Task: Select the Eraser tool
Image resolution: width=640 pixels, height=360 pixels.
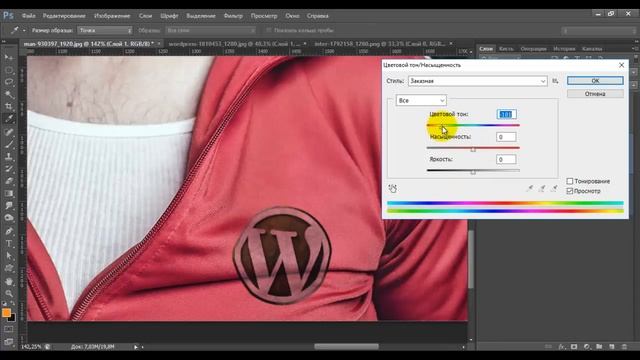Action: 9,181
